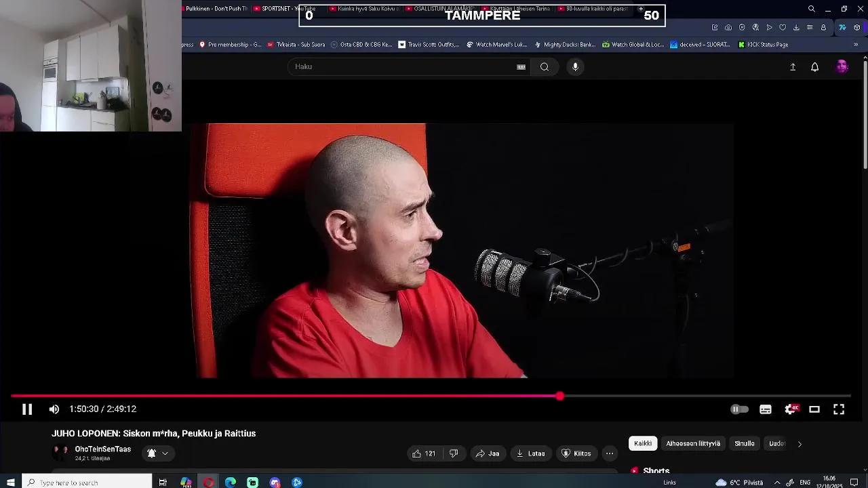Viewport: 868px width, 488px height.
Task: Open the Windows notification center icon
Action: tap(854, 483)
